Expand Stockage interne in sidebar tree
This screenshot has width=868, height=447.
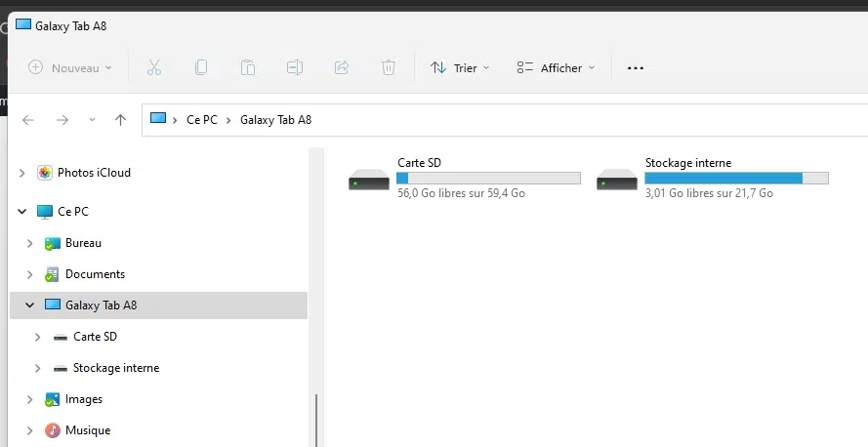pos(38,368)
